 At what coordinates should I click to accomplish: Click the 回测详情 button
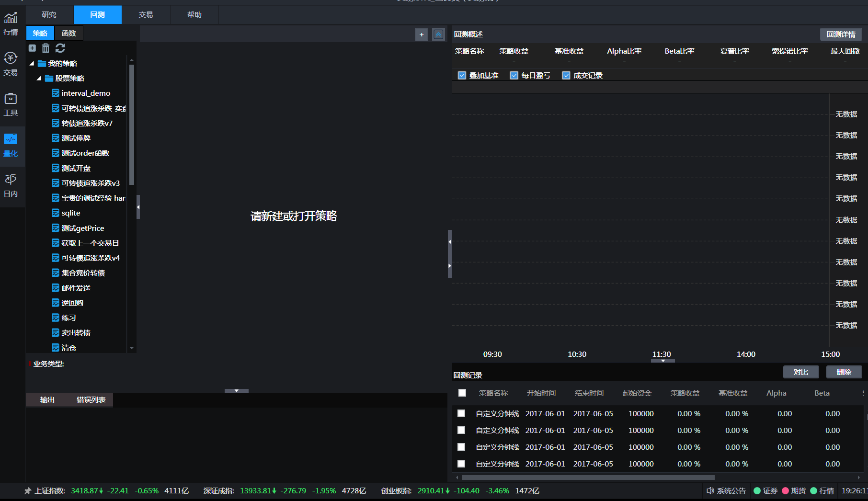click(841, 34)
